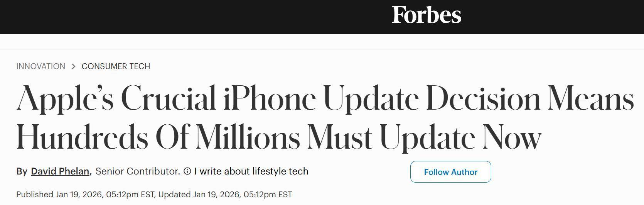Click the breadcrumb chevron arrow
644x205 pixels.
tap(74, 66)
